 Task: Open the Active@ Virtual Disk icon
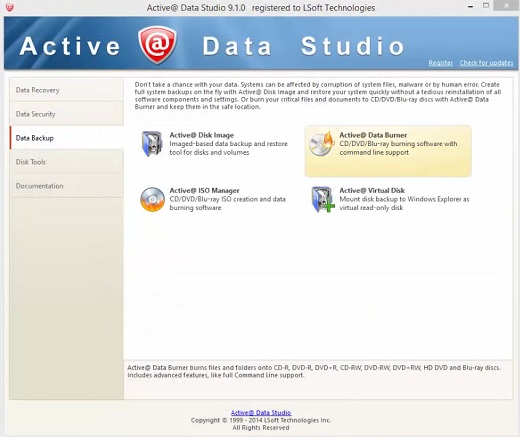(x=323, y=199)
